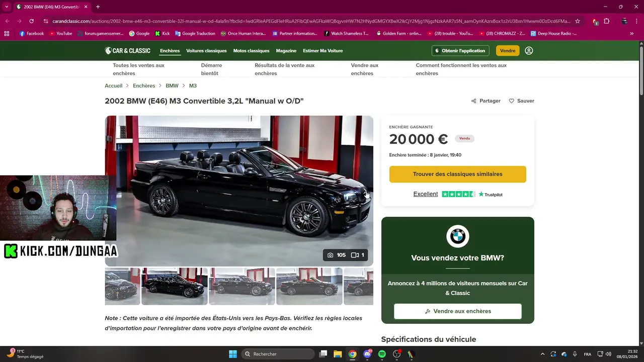Show hidden system tray icons
The width and height of the screenshot is (644, 362).
coord(542,354)
